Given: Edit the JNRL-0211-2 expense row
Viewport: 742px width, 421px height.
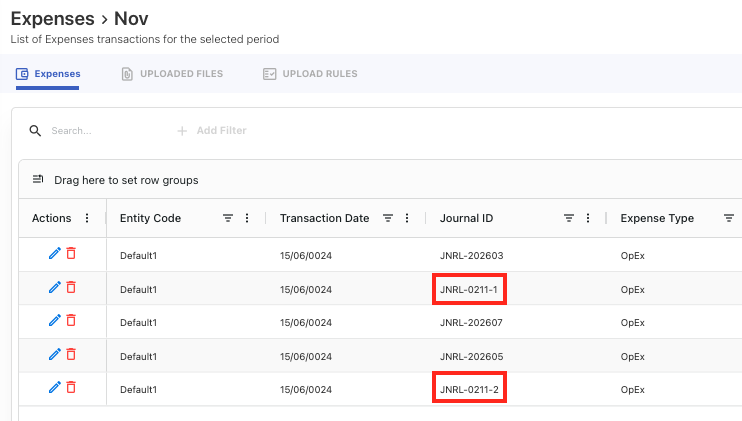Looking at the screenshot, I should tap(54, 388).
